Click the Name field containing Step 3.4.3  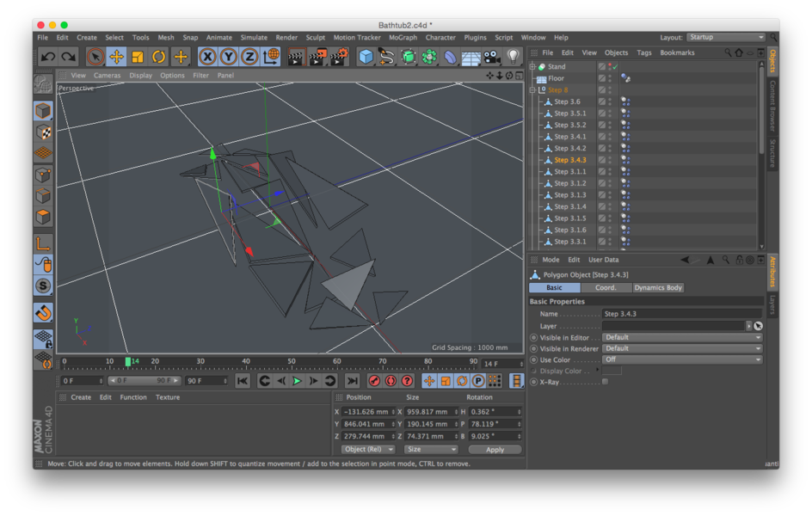(x=682, y=314)
